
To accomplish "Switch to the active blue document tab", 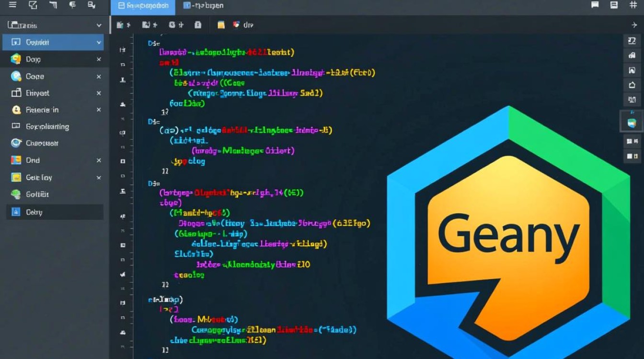I will point(143,6).
